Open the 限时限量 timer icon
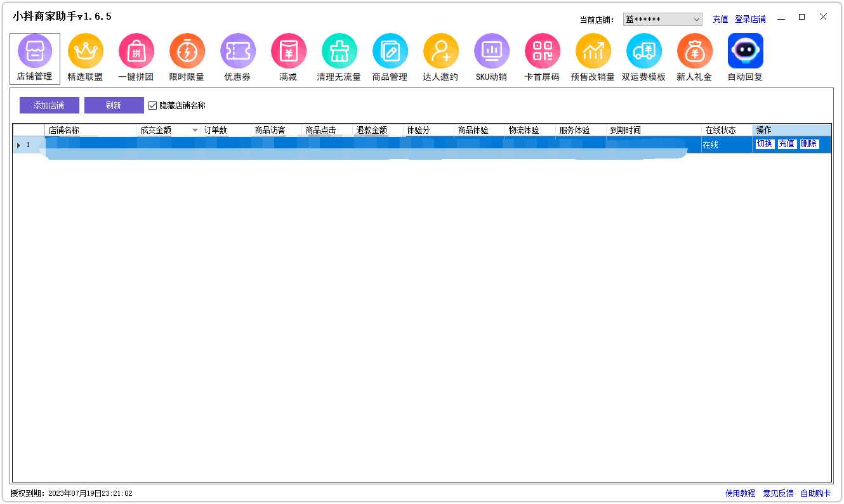This screenshot has height=504, width=844. 187,51
